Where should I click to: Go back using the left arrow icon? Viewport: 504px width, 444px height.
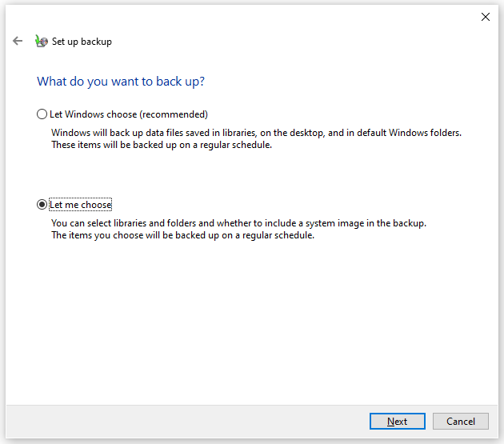tap(18, 41)
